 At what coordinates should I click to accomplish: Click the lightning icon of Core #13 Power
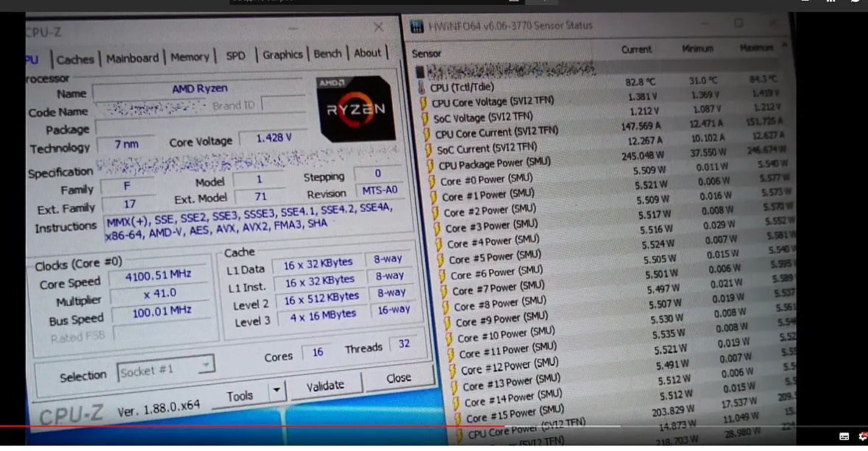(x=455, y=386)
